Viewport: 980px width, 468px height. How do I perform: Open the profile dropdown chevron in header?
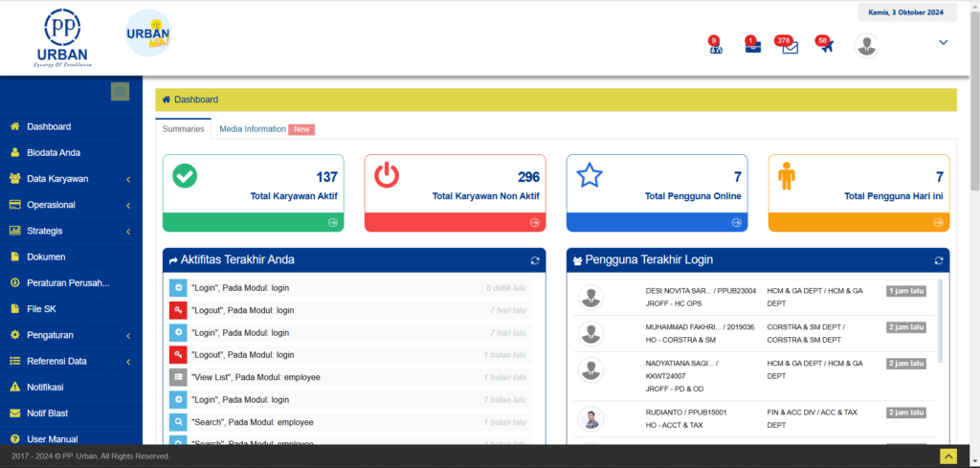943,42
